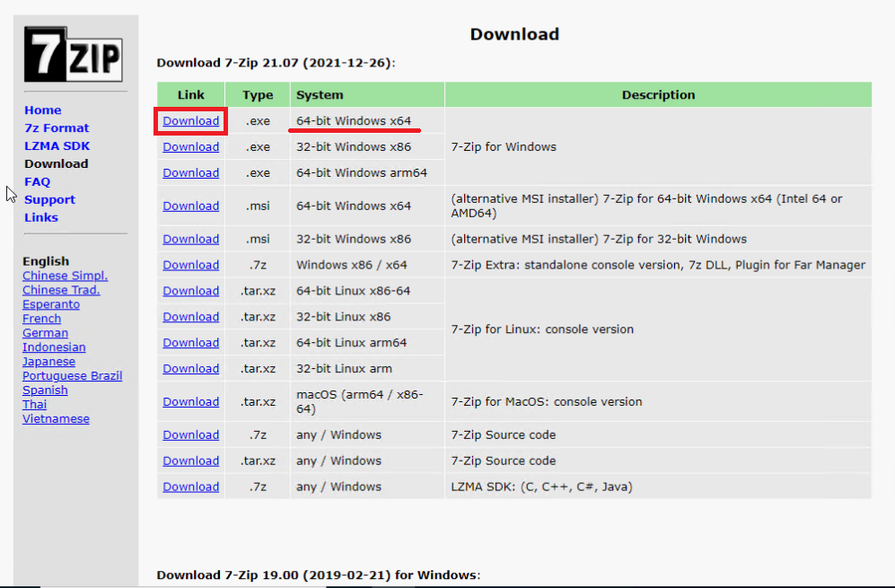Click '7-Zip for MacOS: console version' text
895x588 pixels.
tap(547, 402)
